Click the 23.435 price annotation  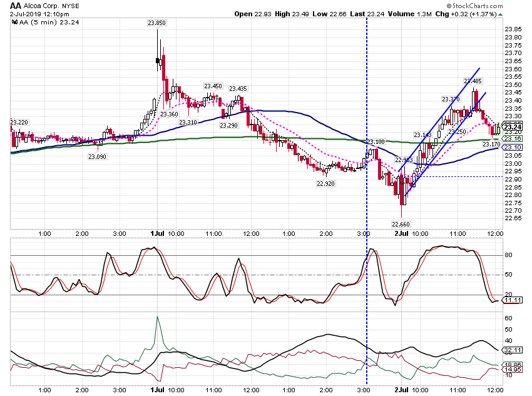[238, 88]
